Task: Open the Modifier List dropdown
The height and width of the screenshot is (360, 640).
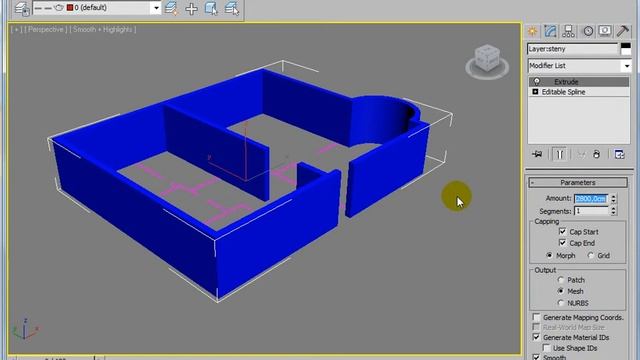Action: (579, 66)
